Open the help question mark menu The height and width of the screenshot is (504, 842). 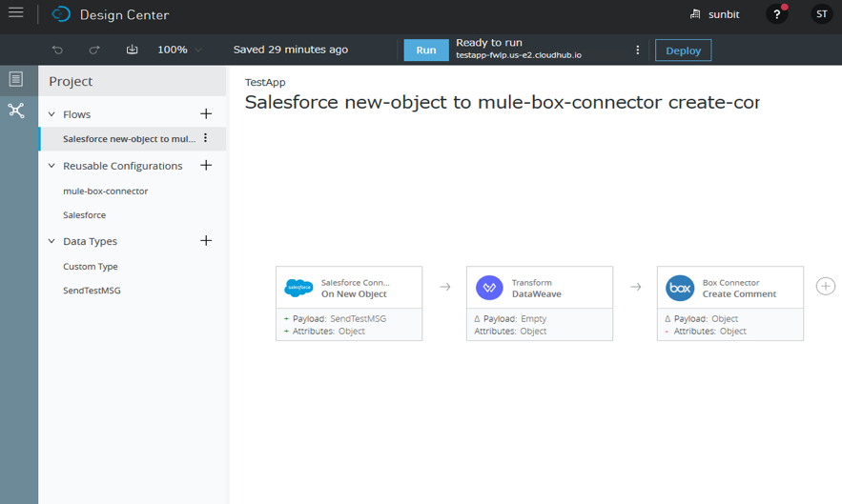776,14
